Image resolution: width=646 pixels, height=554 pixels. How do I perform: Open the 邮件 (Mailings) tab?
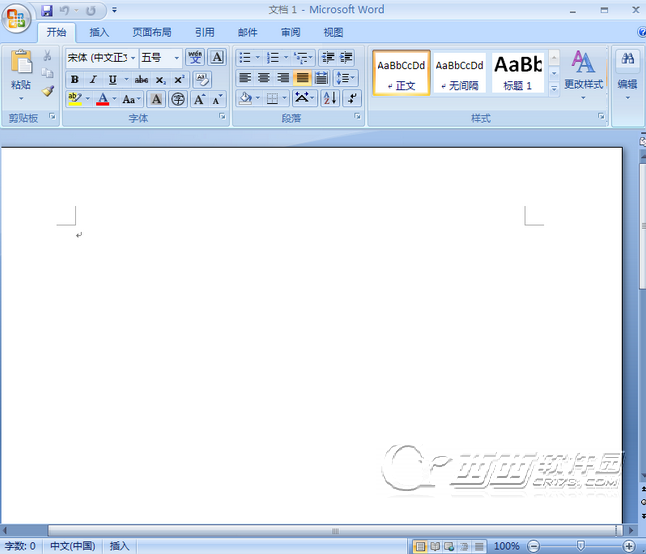(x=247, y=33)
